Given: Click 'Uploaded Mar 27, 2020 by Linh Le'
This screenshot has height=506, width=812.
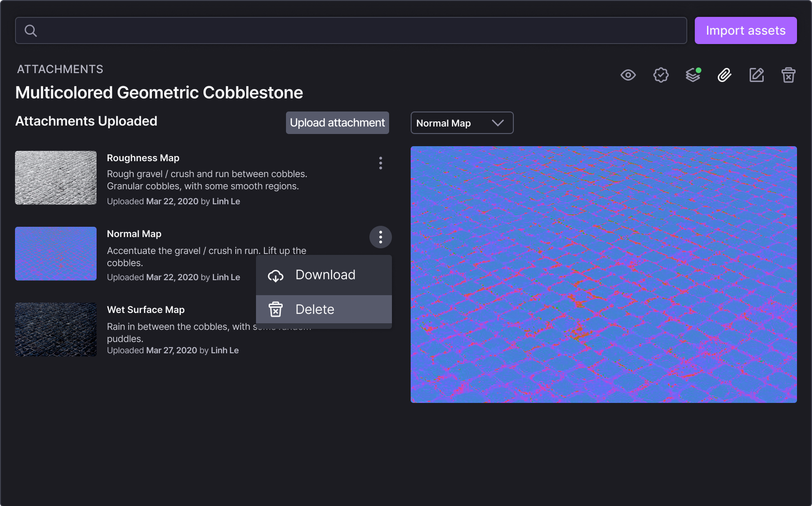Looking at the screenshot, I should coord(173,350).
